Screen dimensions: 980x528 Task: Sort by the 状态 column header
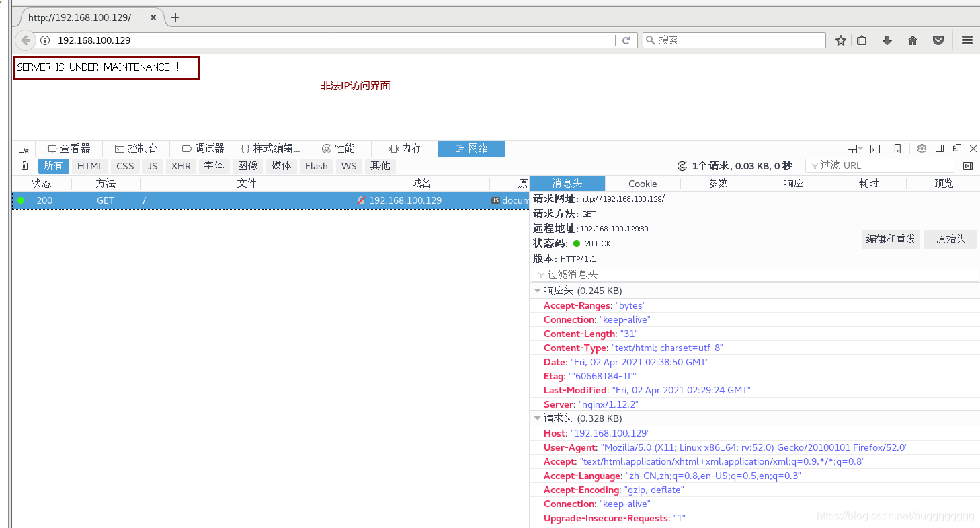pos(42,183)
